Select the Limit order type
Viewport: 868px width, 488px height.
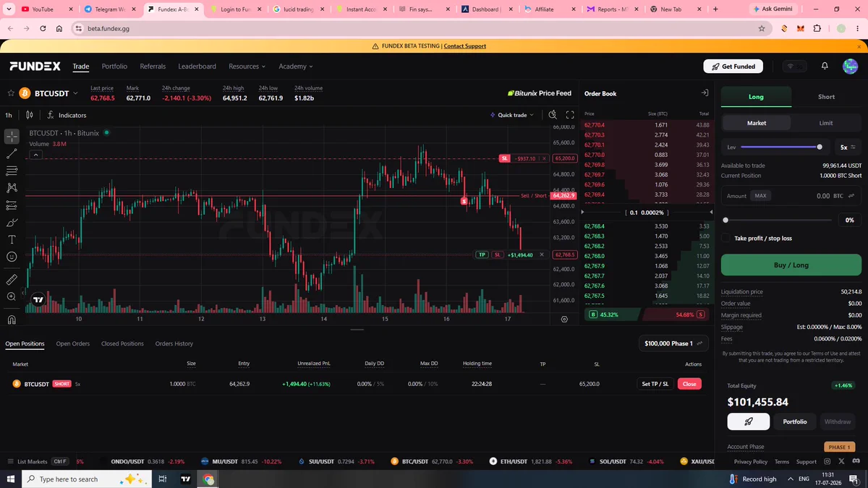tap(825, 123)
